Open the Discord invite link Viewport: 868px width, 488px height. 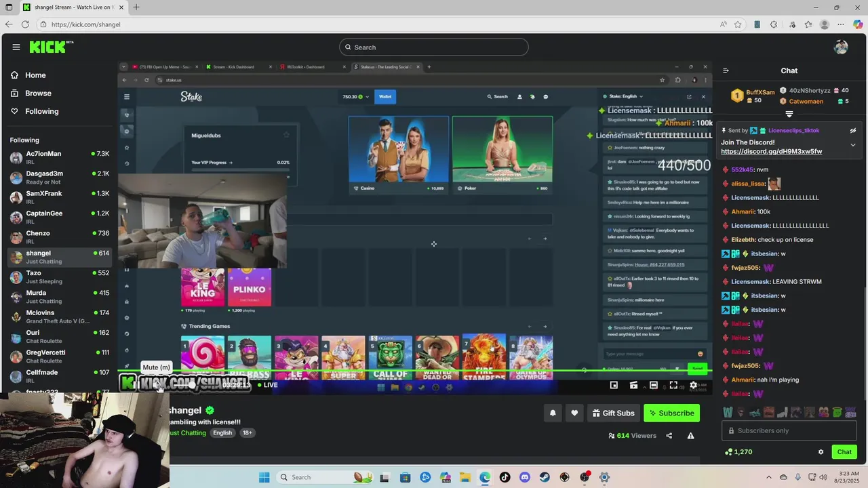click(771, 152)
